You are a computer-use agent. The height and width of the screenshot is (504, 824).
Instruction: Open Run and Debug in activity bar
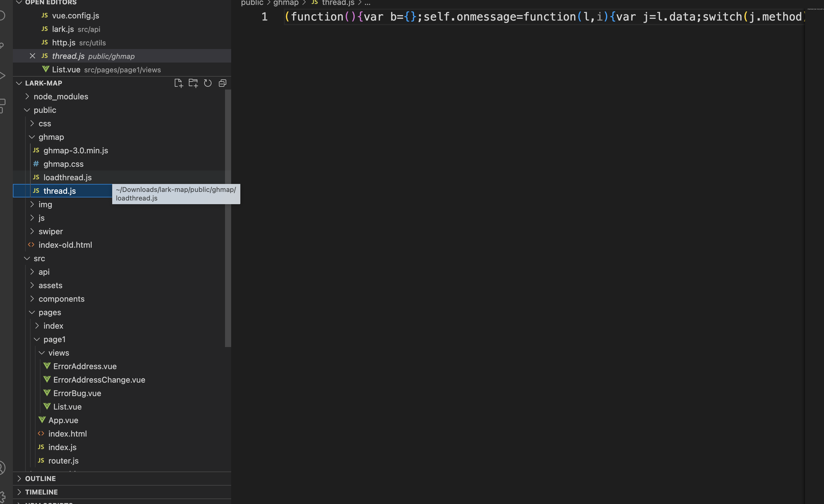[2, 76]
